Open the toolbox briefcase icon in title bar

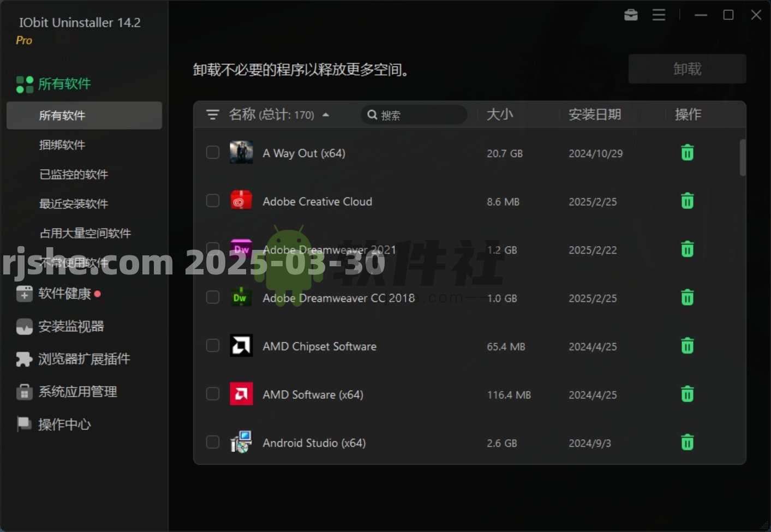pyautogui.click(x=631, y=15)
